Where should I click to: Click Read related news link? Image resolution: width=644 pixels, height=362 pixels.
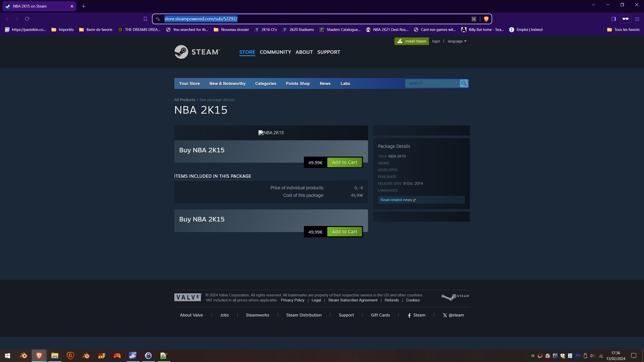(398, 200)
